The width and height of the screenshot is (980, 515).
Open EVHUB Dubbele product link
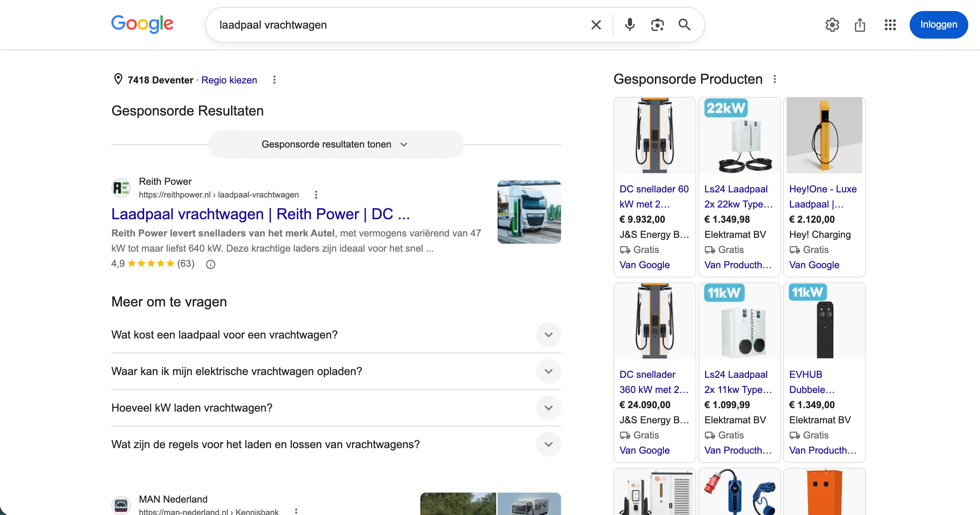(x=812, y=382)
